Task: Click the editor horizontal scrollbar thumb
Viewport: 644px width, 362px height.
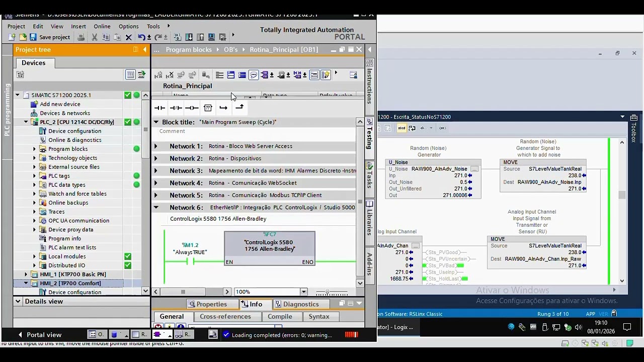Action: tap(183, 292)
